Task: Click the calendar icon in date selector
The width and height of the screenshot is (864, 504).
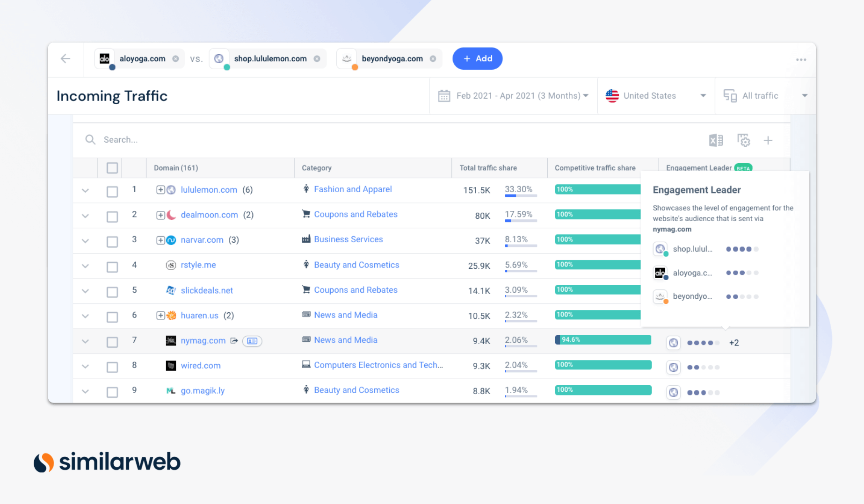Action: pyautogui.click(x=444, y=95)
